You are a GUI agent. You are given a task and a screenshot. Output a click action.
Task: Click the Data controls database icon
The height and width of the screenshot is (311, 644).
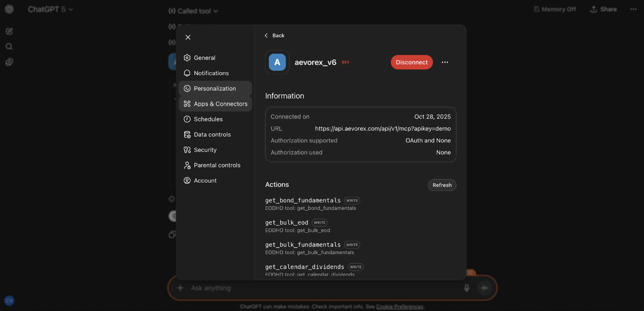coord(187,134)
